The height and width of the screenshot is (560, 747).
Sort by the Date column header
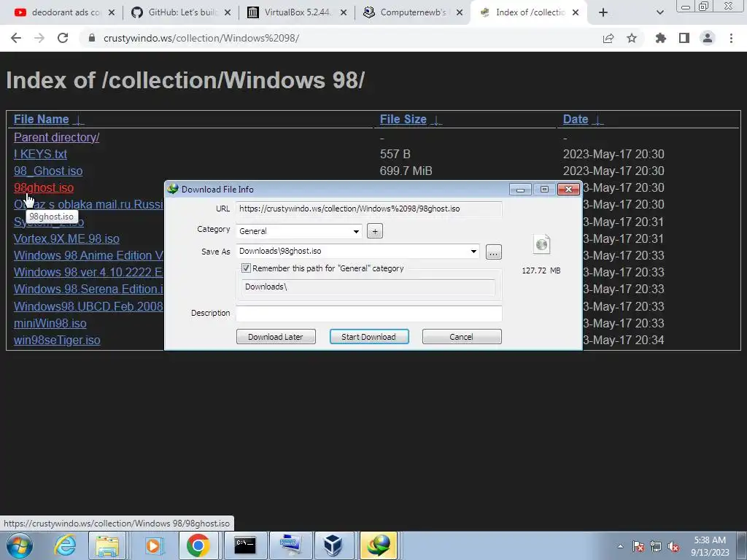(x=576, y=119)
